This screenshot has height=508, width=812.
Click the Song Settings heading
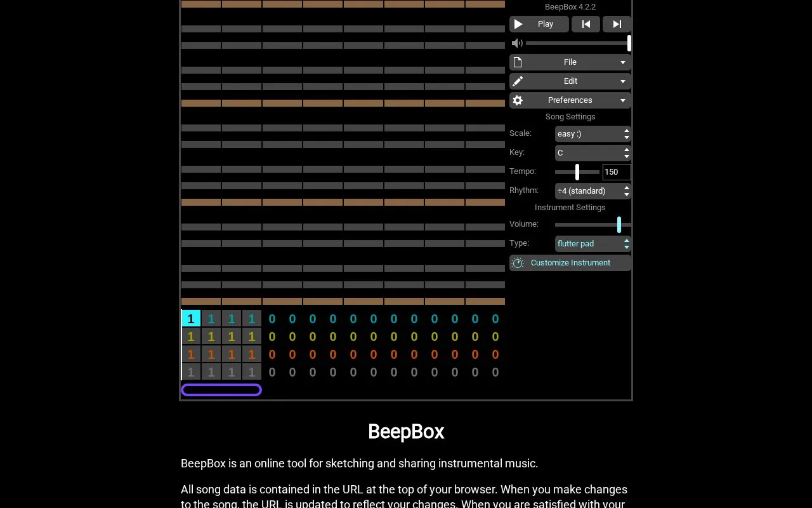[570, 117]
